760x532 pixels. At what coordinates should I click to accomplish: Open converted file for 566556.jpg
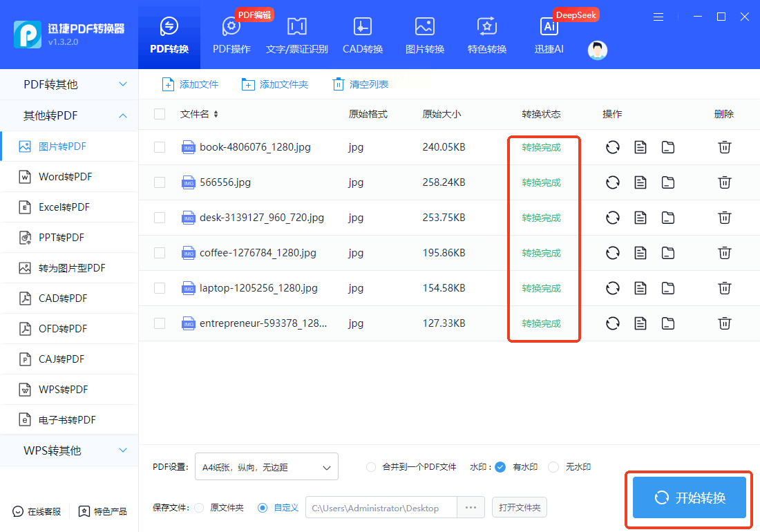tap(640, 182)
